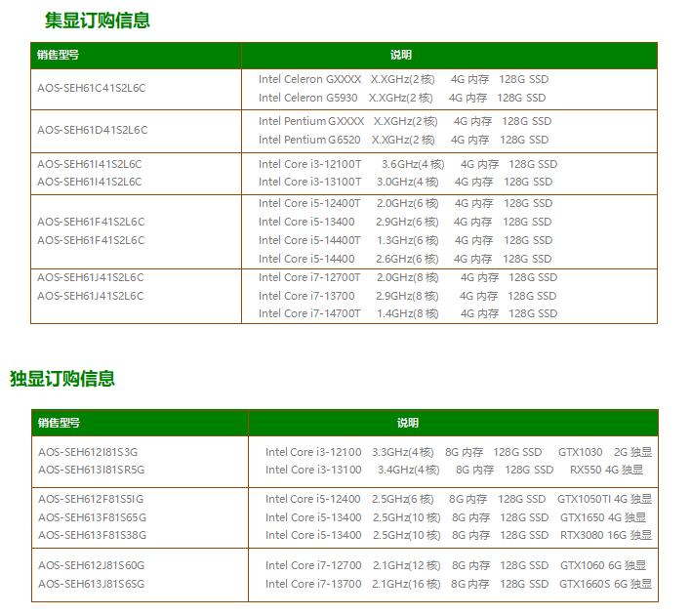Click the Intel Core i5-14400 entry
This screenshot has height=616, width=691.
coord(306,260)
